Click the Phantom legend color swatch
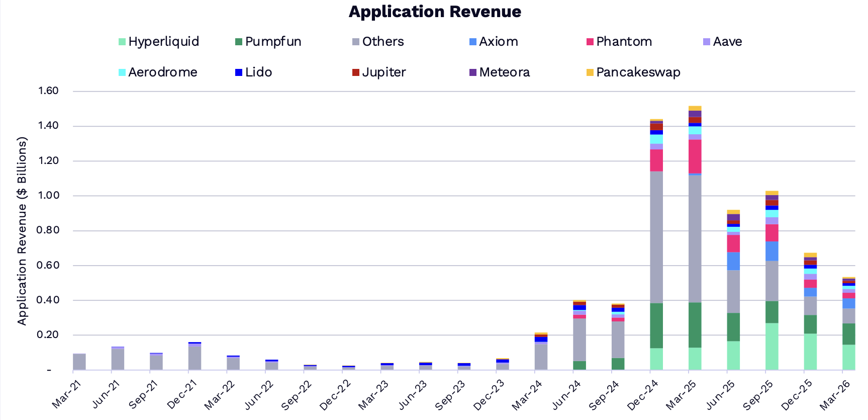 (x=590, y=42)
